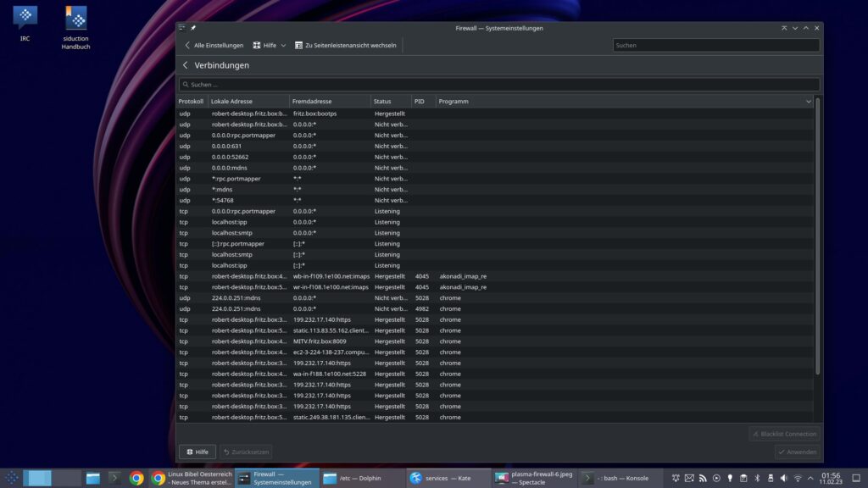Click the Anwenden button
868x488 pixels.
click(x=798, y=452)
